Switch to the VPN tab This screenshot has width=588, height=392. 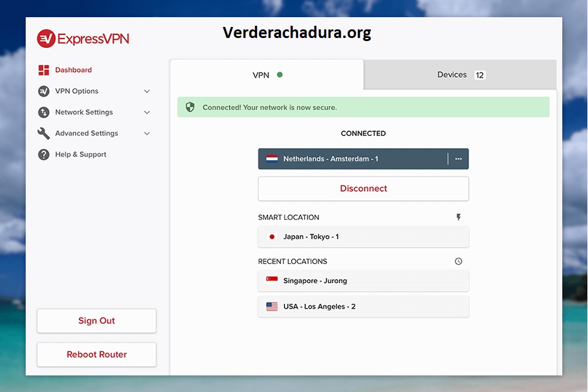click(267, 75)
